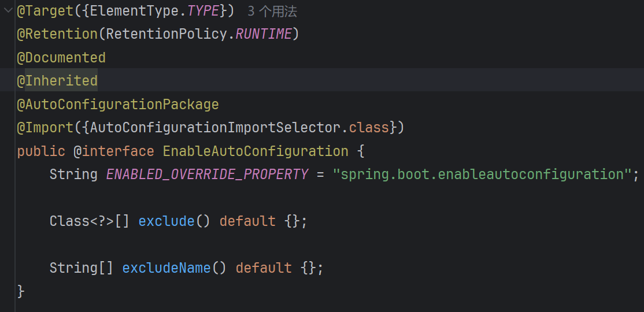Image resolution: width=644 pixels, height=312 pixels.
Task: Click 'default' keyword on the excludeName line
Action: click(x=264, y=268)
